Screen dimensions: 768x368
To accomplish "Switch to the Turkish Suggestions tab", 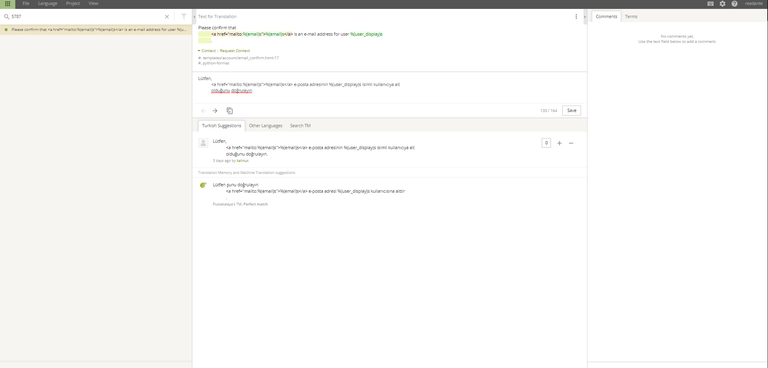I will coord(221,126).
